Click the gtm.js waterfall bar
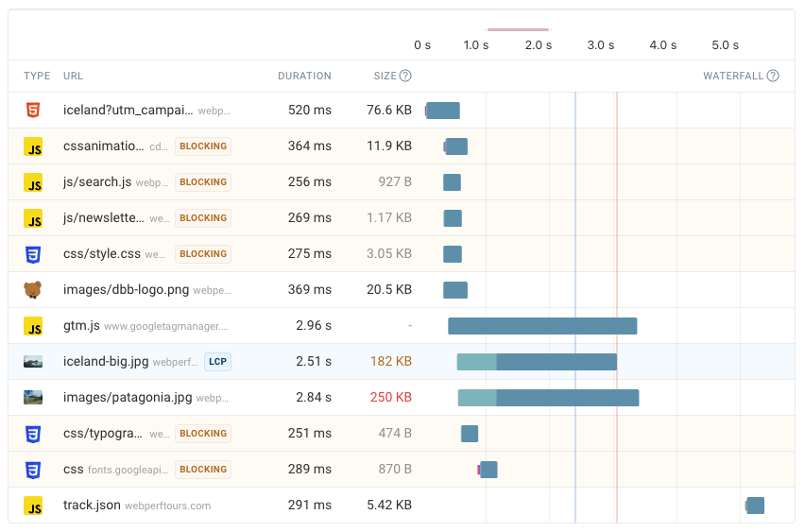 [541, 326]
